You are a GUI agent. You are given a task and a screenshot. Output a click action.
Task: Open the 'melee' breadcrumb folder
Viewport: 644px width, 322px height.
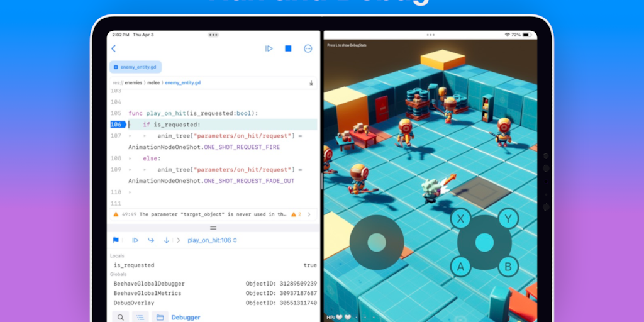click(x=153, y=82)
